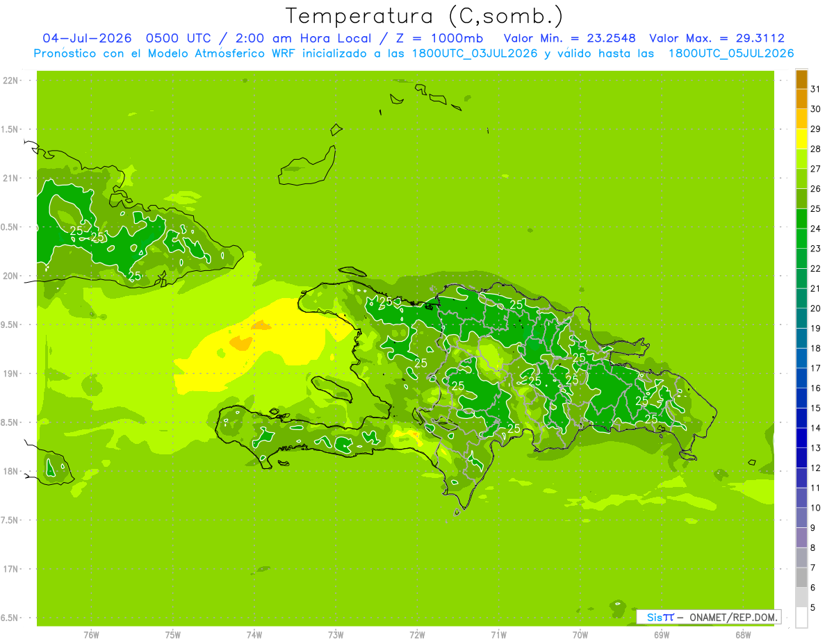The height and width of the screenshot is (644, 834).
Task: Select the yellow 28 degree legend color
Action: [x=801, y=140]
